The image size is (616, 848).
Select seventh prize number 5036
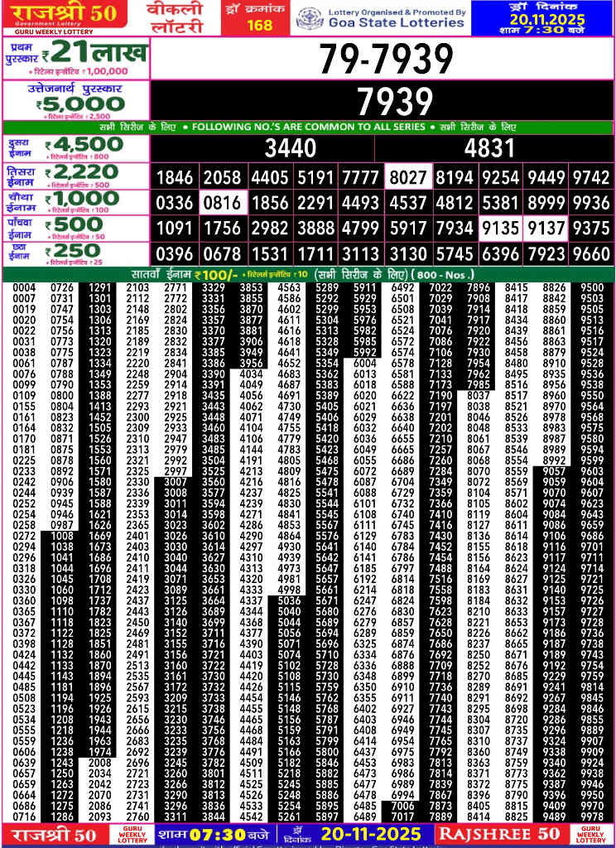(x=289, y=601)
